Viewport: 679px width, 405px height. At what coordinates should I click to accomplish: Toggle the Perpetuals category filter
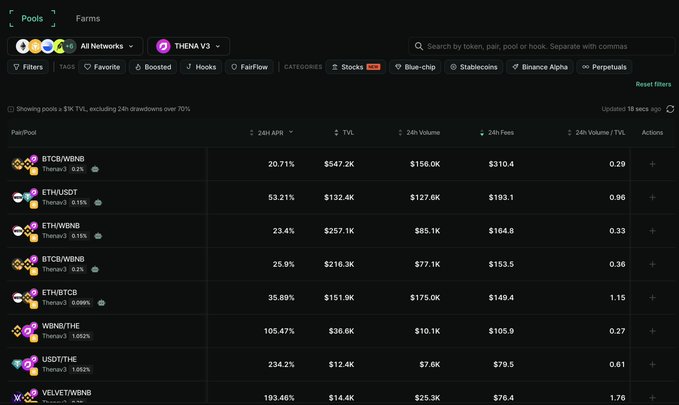(604, 67)
